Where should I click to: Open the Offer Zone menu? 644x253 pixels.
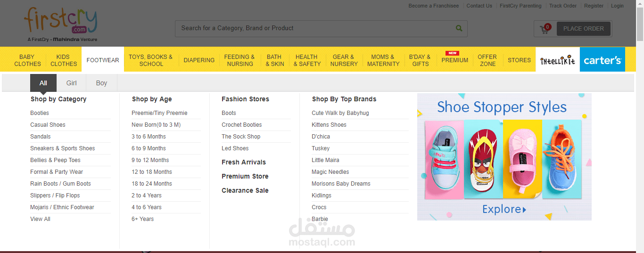click(487, 60)
